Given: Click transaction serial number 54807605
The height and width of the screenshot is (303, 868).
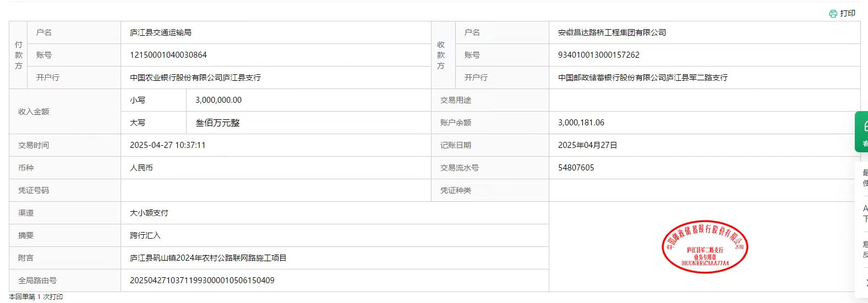Looking at the screenshot, I should point(576,168).
